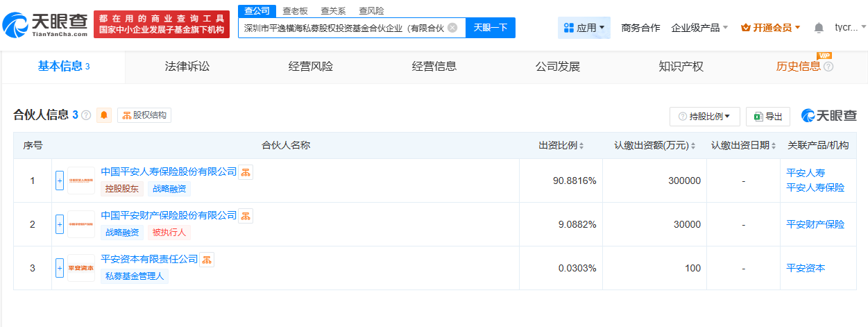Switch to 公司发展 tab

pyautogui.click(x=557, y=67)
